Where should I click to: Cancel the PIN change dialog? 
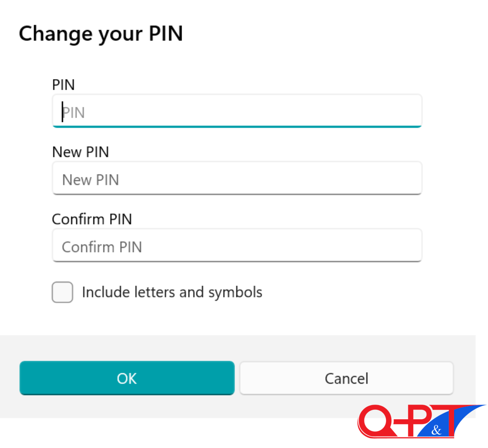click(346, 378)
